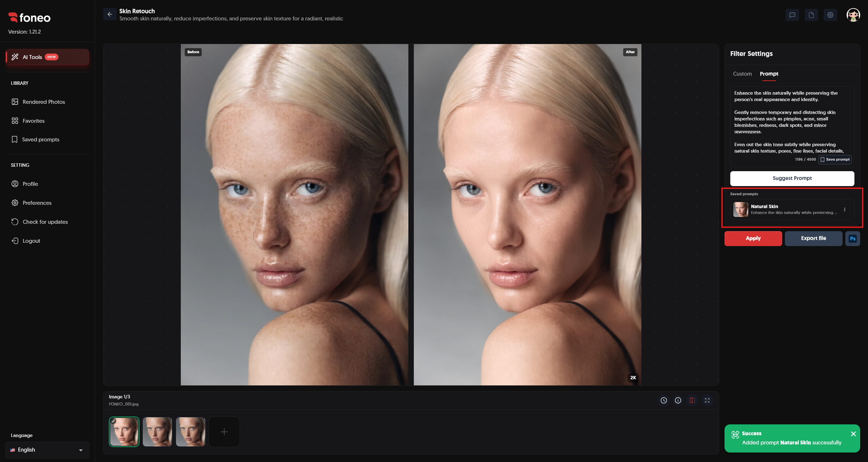This screenshot has width=868, height=462.
Task: Add a new image with plus tile
Action: coord(224,431)
